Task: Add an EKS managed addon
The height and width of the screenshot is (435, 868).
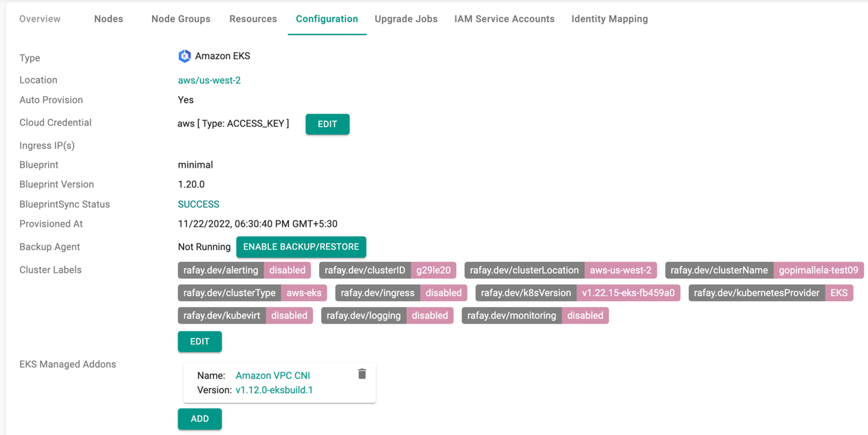Action: point(199,419)
